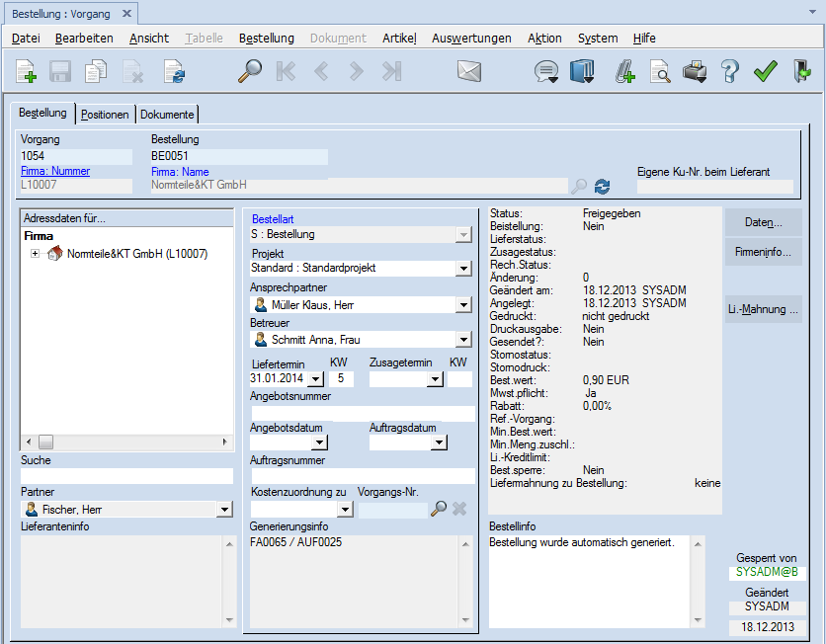Click refresh icon beside Firma Name field
The image size is (826, 644).
click(603, 186)
